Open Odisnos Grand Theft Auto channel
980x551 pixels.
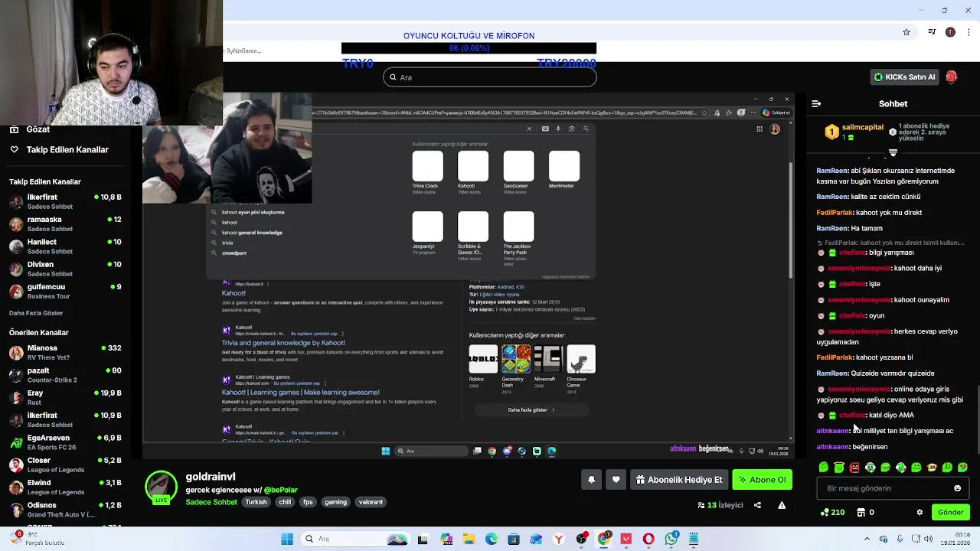point(65,510)
